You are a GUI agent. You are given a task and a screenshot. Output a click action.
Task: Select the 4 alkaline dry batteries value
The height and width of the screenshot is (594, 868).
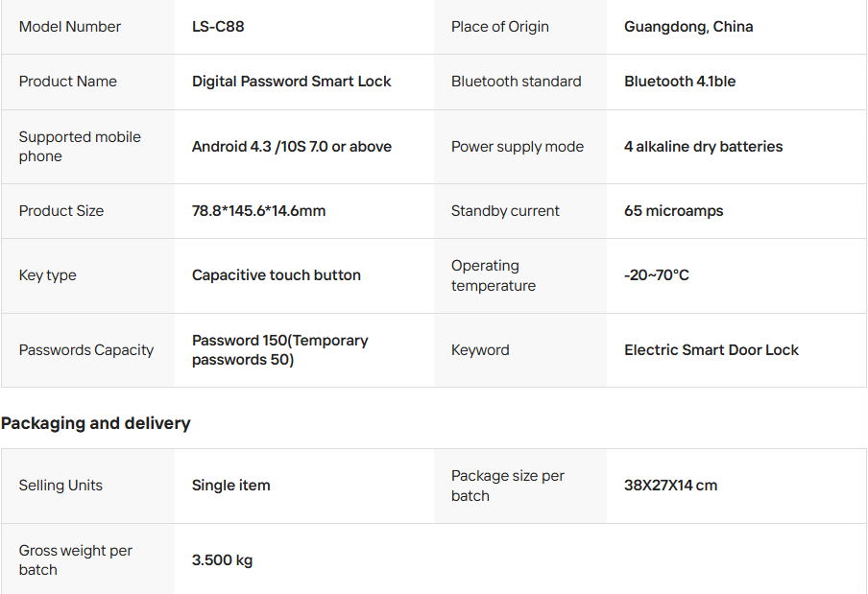tap(703, 147)
